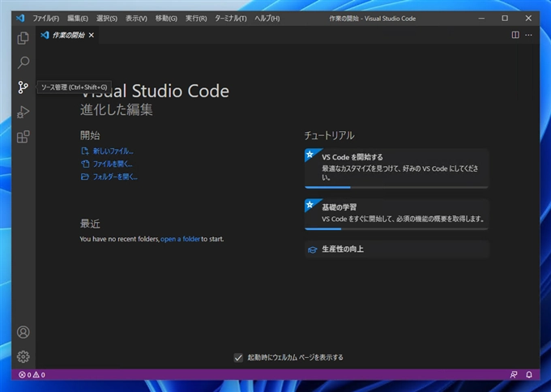The width and height of the screenshot is (551, 392).
Task: Click the ファイルを開く... link
Action: pyautogui.click(x=113, y=164)
